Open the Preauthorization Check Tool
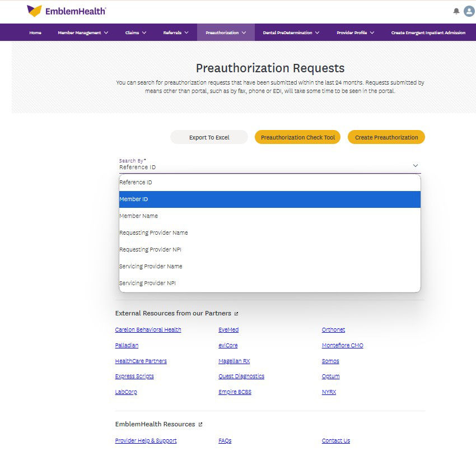This screenshot has width=476, height=465. [298, 137]
